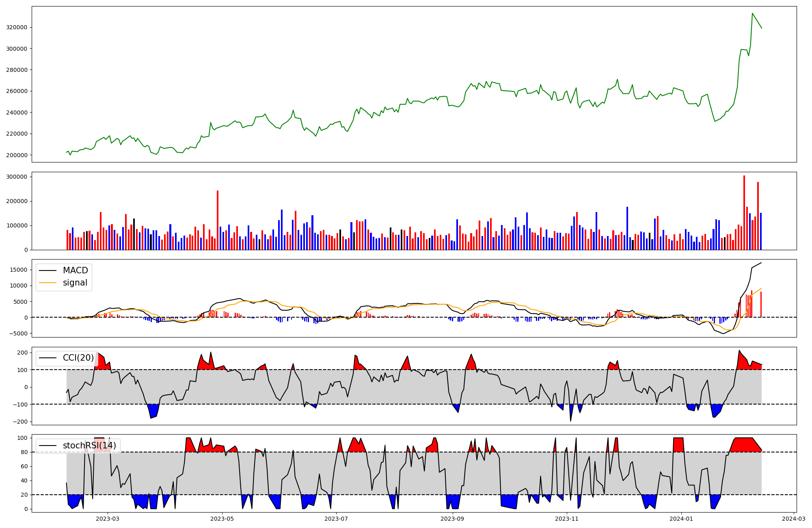
Task: Click the MACD legend entry
Action: click(75, 270)
